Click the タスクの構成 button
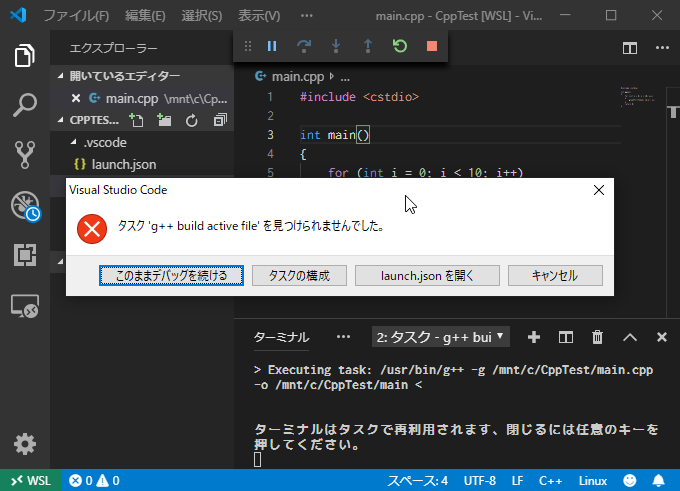Viewport: 680px width, 491px height. pyautogui.click(x=299, y=275)
